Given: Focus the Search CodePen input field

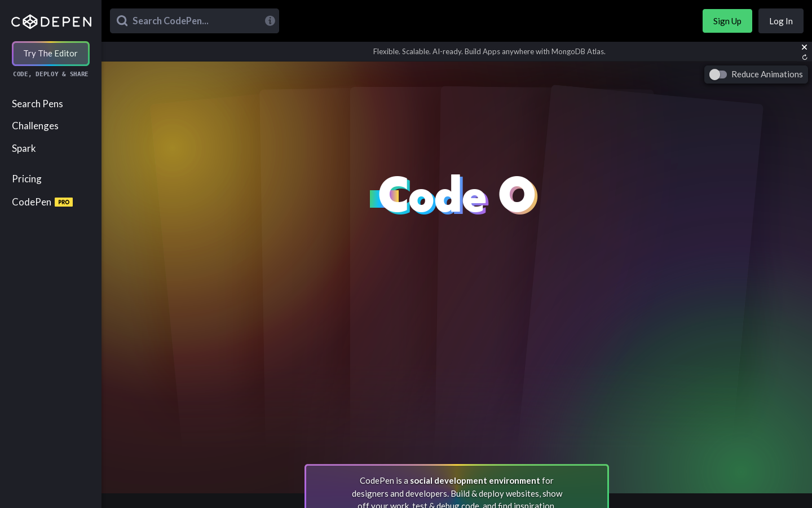Looking at the screenshot, I should [195, 21].
